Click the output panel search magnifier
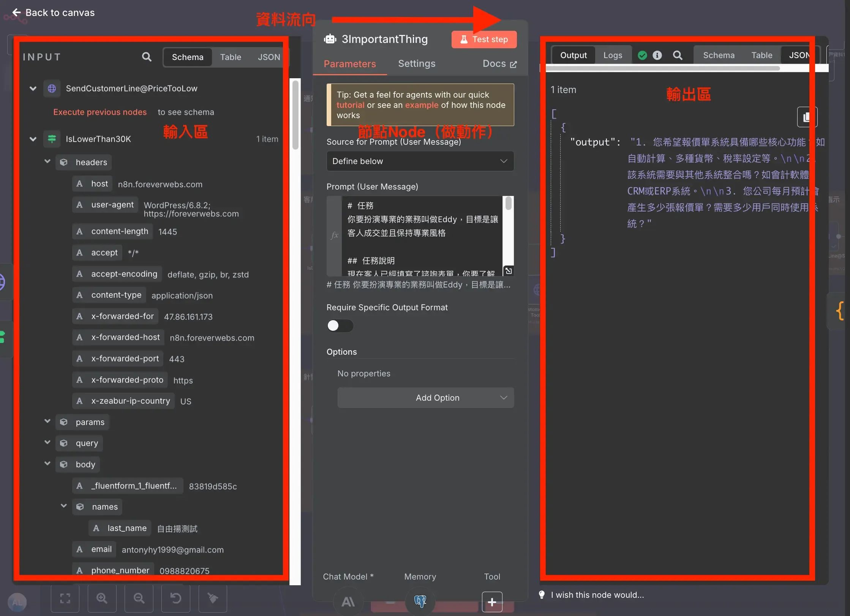 pyautogui.click(x=678, y=55)
